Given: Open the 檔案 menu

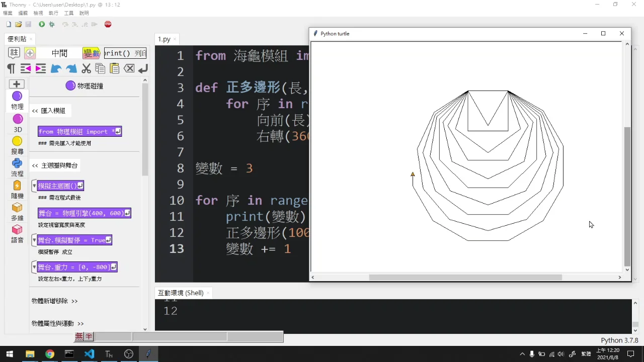Looking at the screenshot, I should [x=8, y=13].
